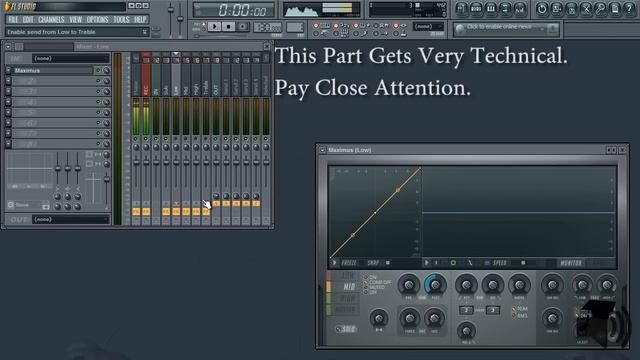
Task: Open the TOOLS menu
Action: tap(121, 20)
